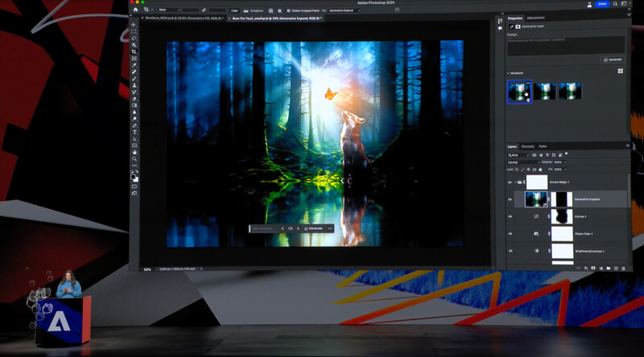Delete layer with Layers panel trash icon
644x357 pixels.
click(623, 268)
